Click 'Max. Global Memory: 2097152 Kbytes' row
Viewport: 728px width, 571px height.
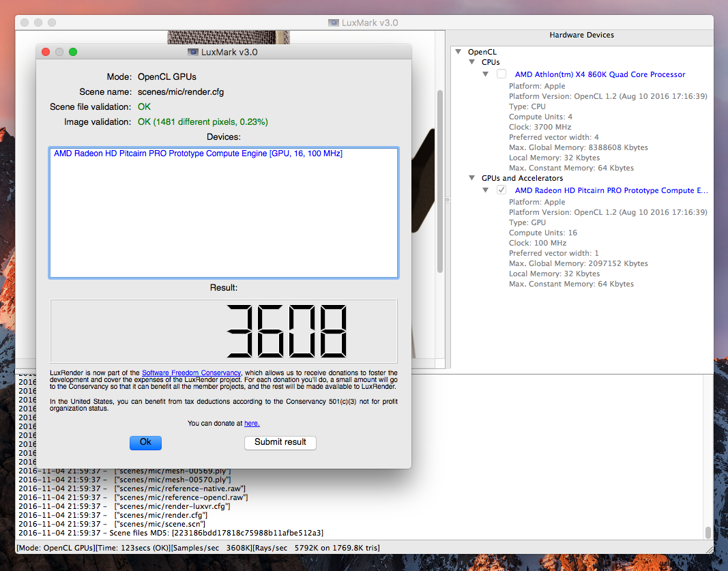coord(578,264)
